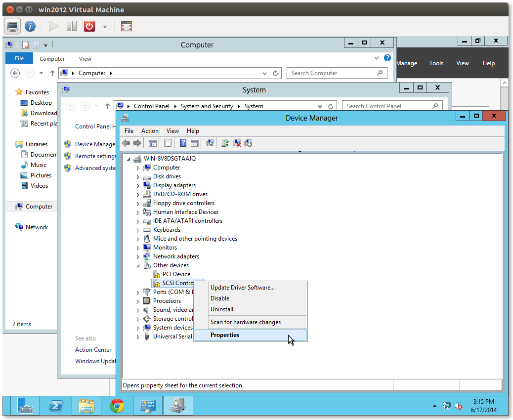Click Device Manager link in System window

coord(95,144)
